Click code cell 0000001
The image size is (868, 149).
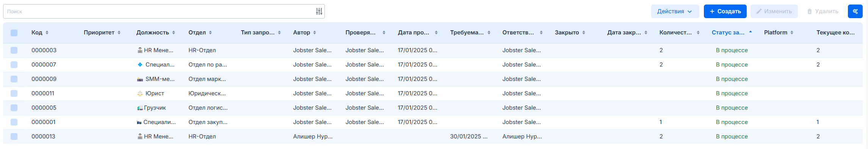(44, 122)
